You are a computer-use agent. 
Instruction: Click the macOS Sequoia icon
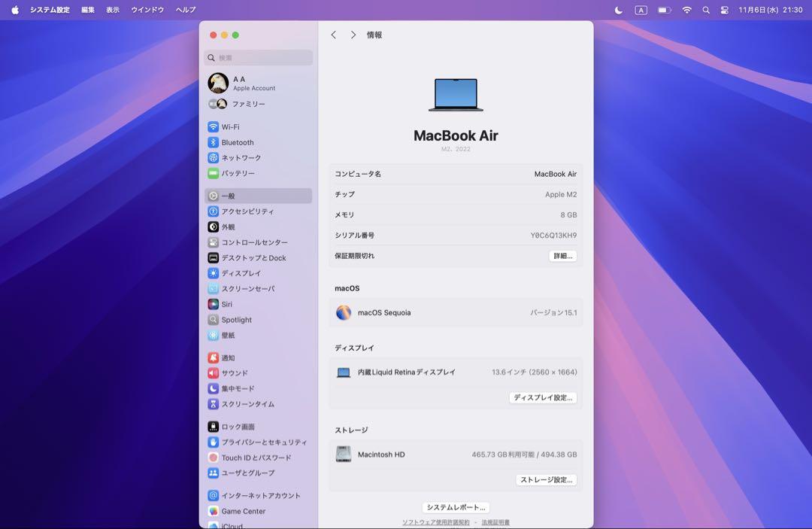[344, 312]
